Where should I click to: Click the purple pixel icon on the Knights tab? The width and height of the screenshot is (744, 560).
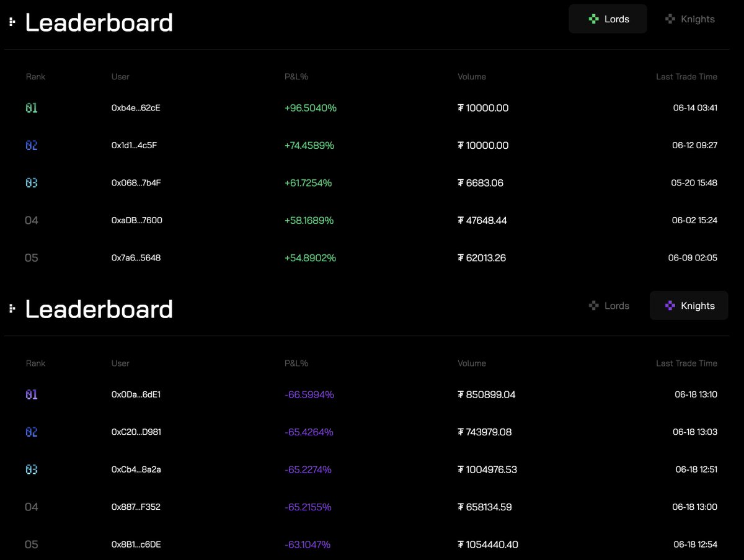point(670,306)
